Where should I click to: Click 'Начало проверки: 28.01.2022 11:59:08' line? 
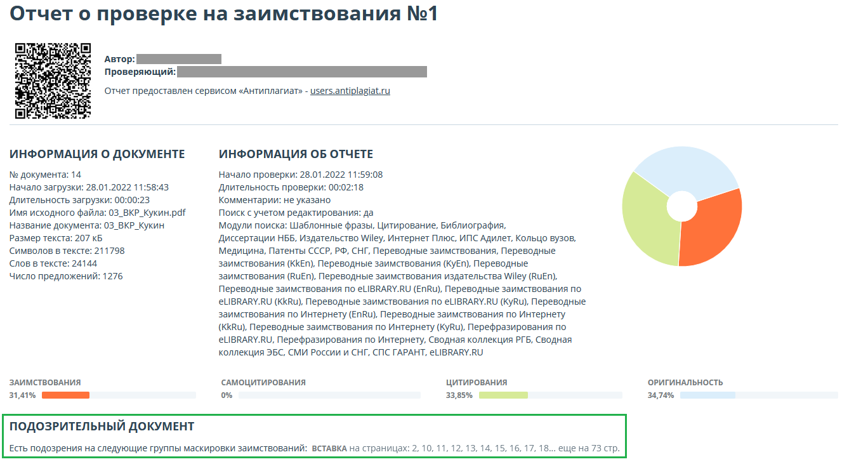tap(301, 175)
